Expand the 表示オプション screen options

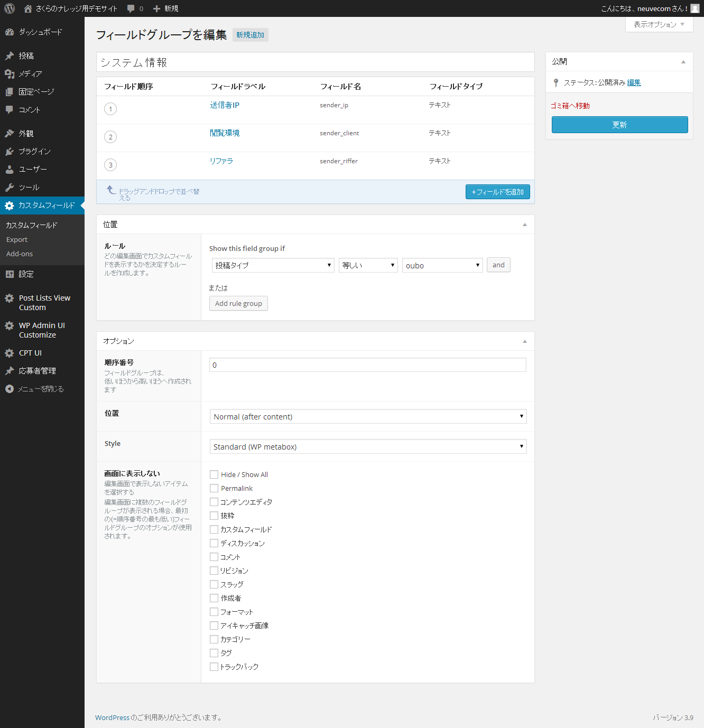pos(659,24)
